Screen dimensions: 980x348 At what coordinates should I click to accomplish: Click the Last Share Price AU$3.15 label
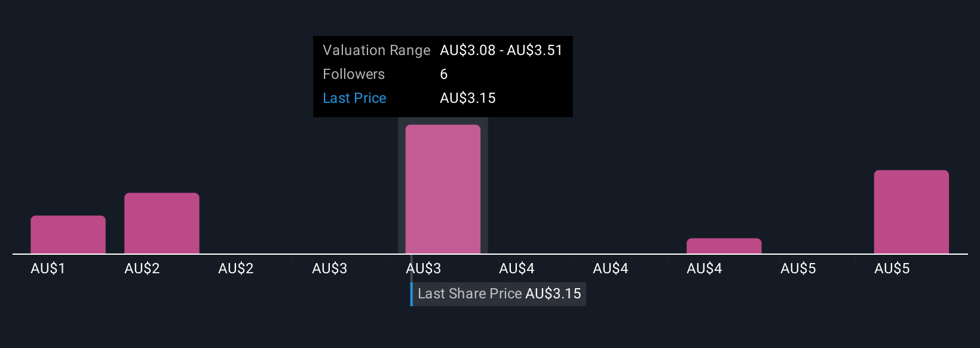499,294
